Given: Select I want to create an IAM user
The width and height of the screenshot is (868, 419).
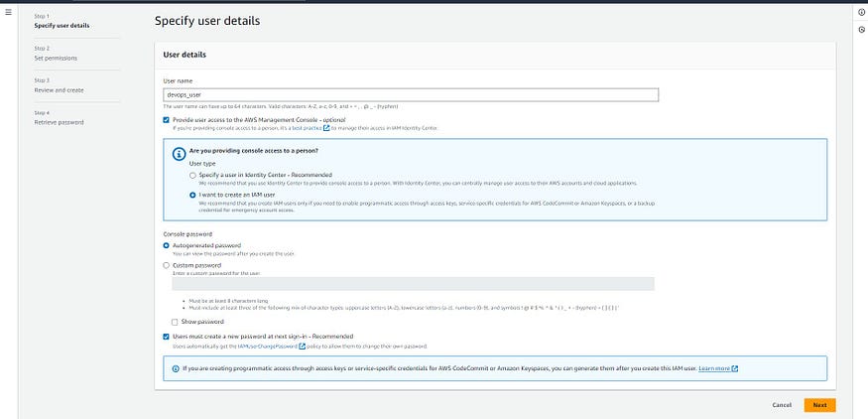Looking at the screenshot, I should pyautogui.click(x=192, y=195).
